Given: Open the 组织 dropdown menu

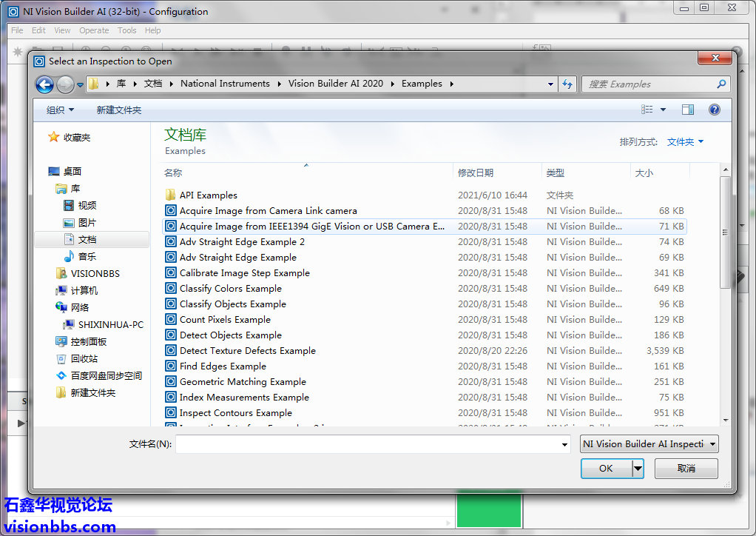Looking at the screenshot, I should [60, 110].
